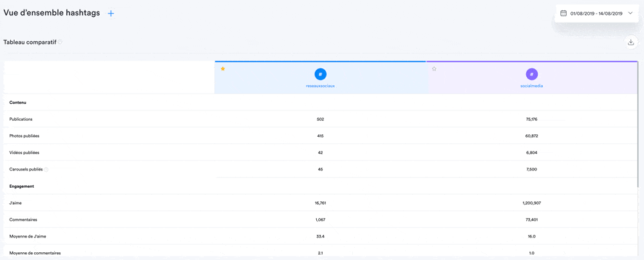Select the 1,200,907 J'aime value for socialmedia
The image size is (644, 260).
point(531,203)
